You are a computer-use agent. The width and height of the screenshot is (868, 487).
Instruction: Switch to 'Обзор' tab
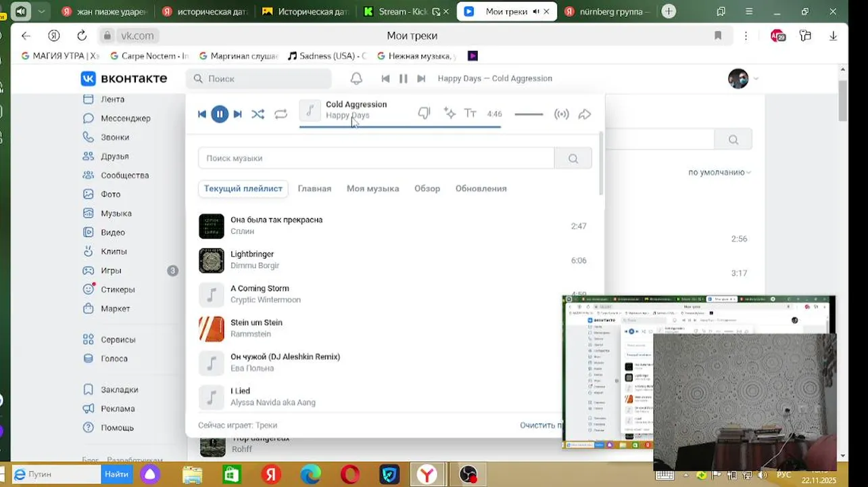pos(427,189)
